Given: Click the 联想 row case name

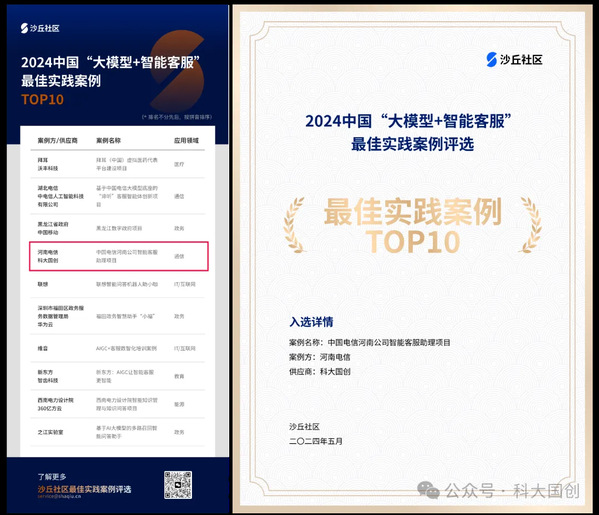Looking at the screenshot, I should [127, 284].
